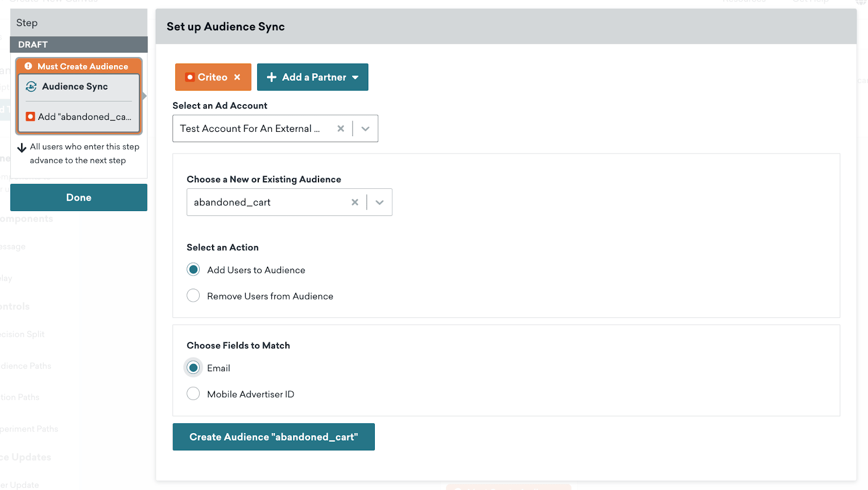868x490 pixels.
Task: Click the Create Audience "abandoned_cart" button
Action: click(273, 437)
